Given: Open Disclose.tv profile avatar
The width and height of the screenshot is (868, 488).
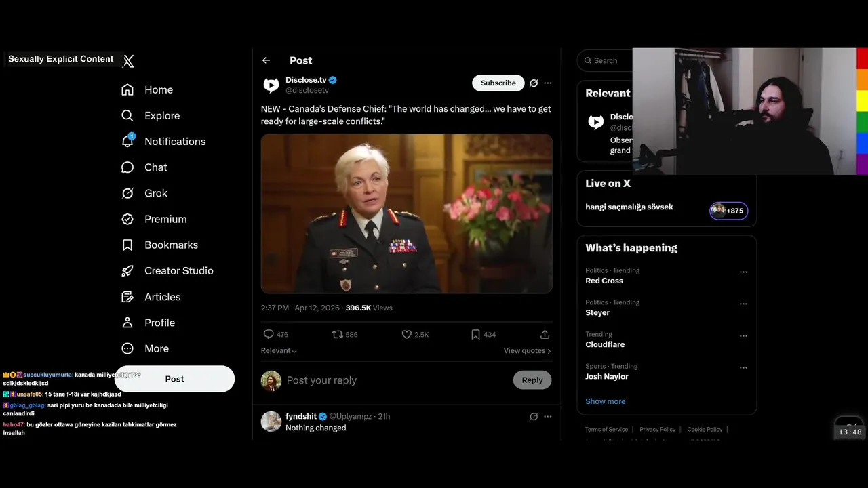Looking at the screenshot, I should 271,85.
